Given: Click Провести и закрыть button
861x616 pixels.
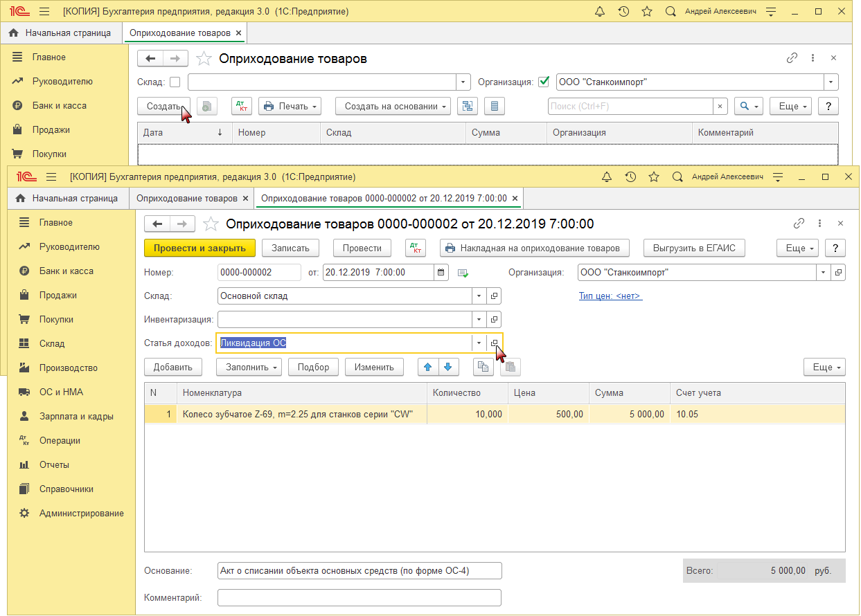Looking at the screenshot, I should (199, 248).
